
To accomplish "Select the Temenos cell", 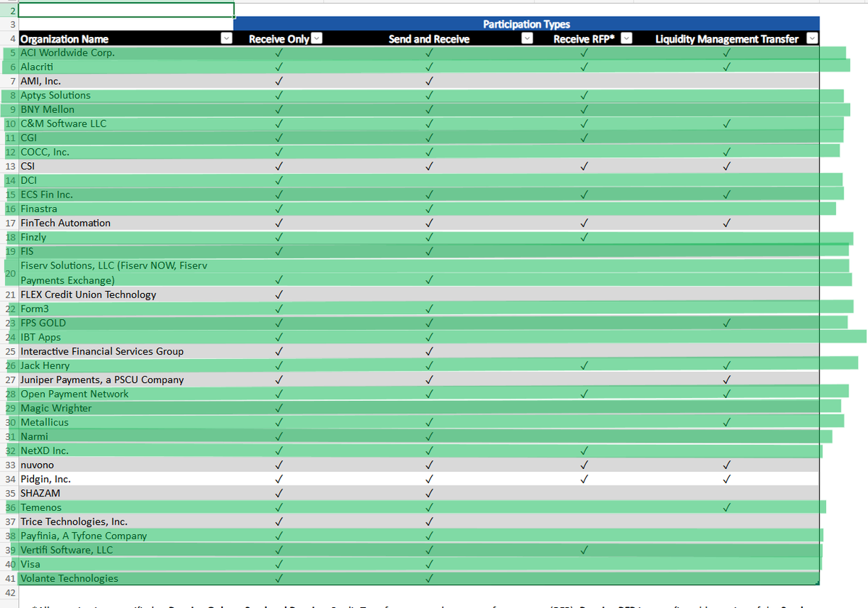I will tap(126, 507).
